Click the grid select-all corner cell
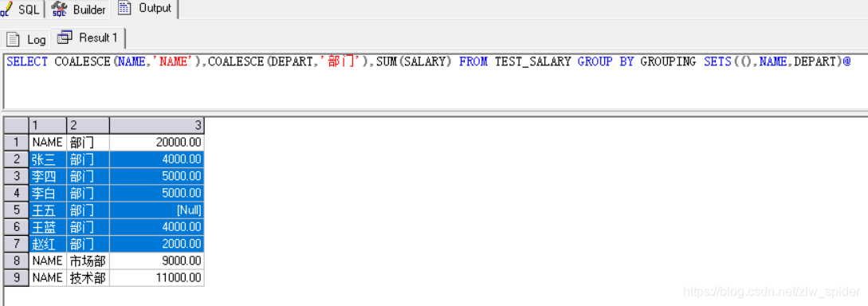Image resolution: width=868 pixels, height=306 pixels. (16, 125)
